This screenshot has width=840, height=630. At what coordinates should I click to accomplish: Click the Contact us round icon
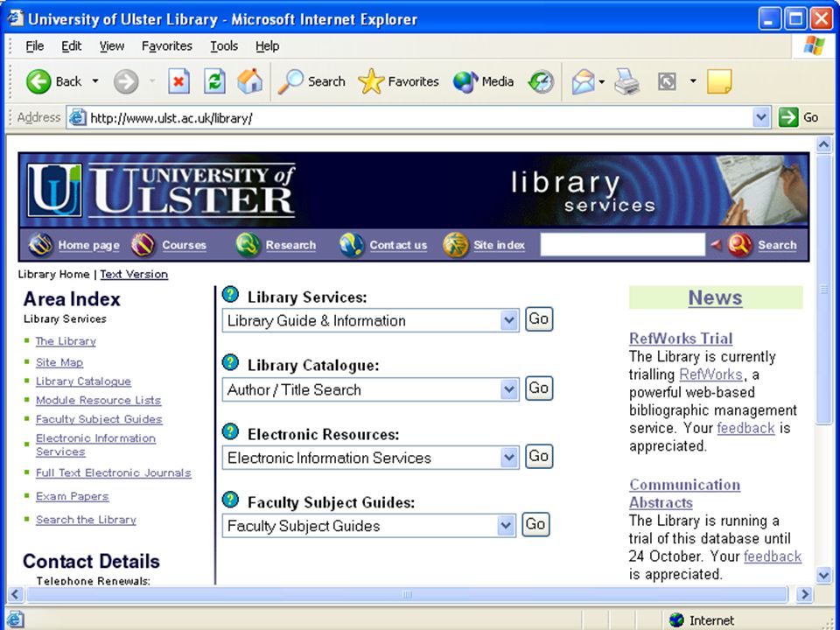click(x=352, y=245)
